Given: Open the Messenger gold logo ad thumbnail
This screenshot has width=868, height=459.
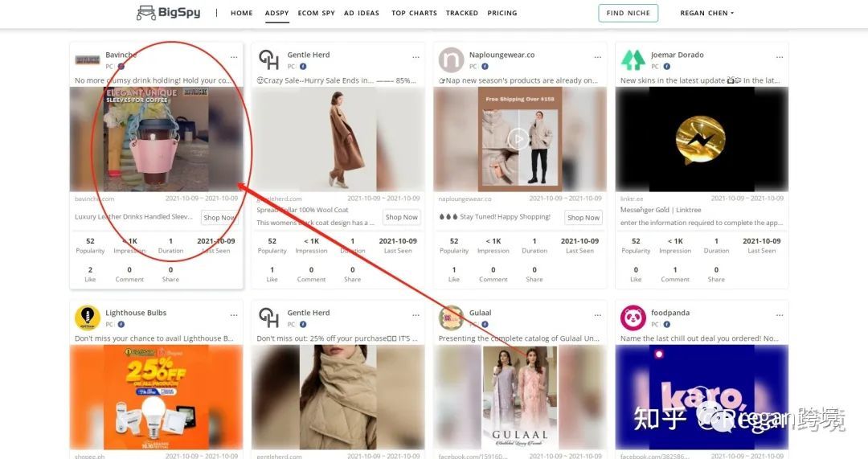Looking at the screenshot, I should coord(702,139).
